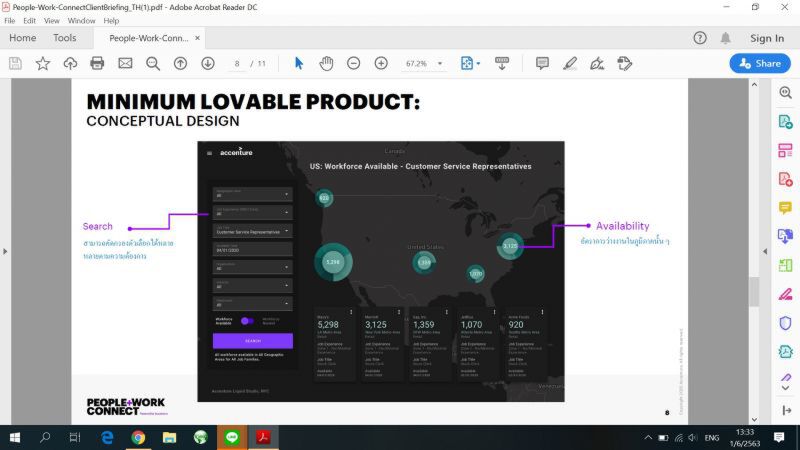This screenshot has width=800, height=450.
Task: Activate the Selection arrow tool
Action: click(299, 63)
